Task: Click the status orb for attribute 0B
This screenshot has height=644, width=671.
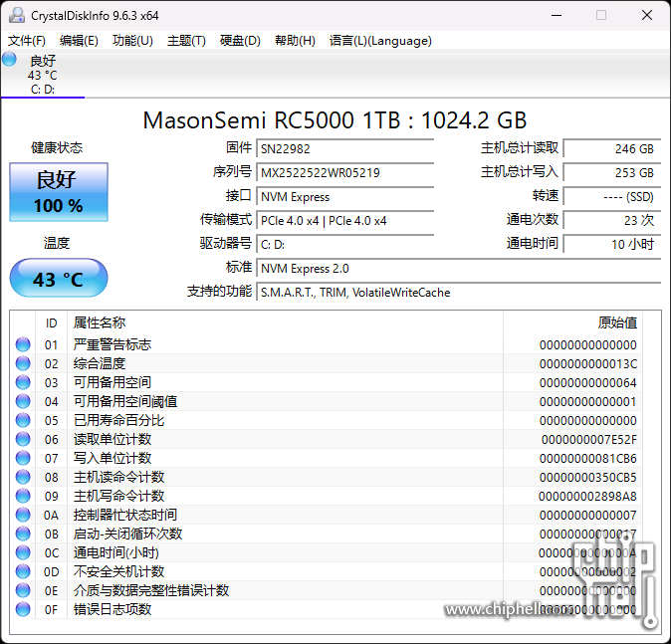Action: tap(23, 534)
